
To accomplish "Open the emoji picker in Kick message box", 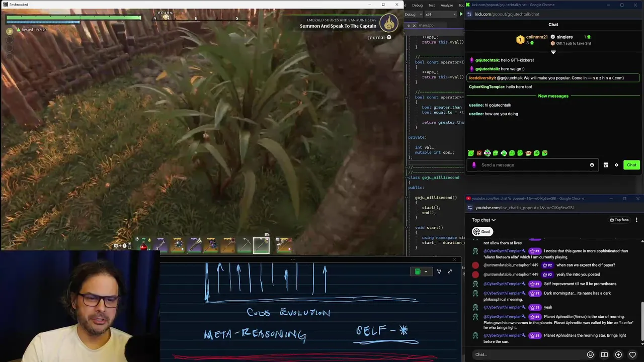I will (592, 165).
